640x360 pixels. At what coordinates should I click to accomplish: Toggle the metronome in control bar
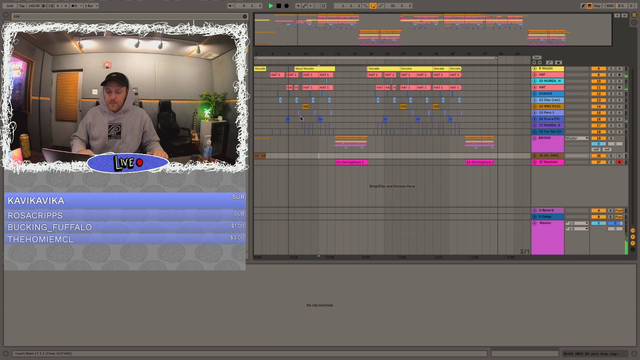(76, 6)
